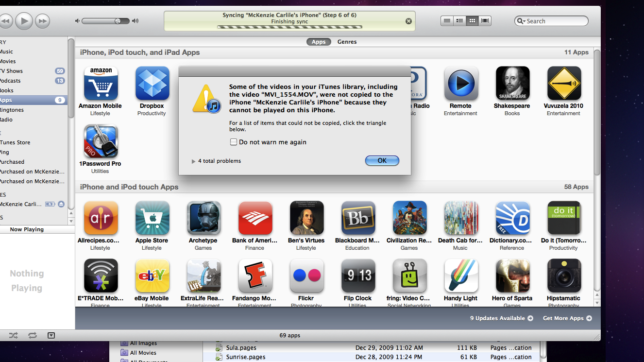The image size is (644, 362).
Task: Open iTunes Store in the sidebar
Action: click(33, 142)
